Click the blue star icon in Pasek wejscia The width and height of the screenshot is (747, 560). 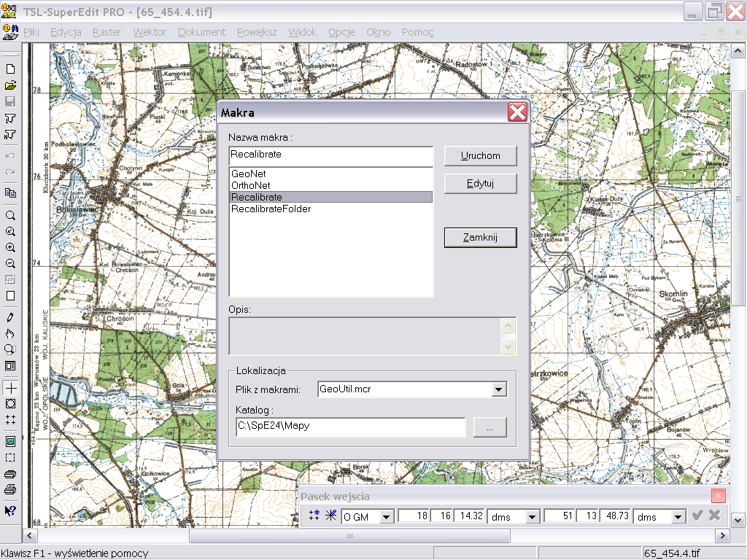tap(331, 516)
